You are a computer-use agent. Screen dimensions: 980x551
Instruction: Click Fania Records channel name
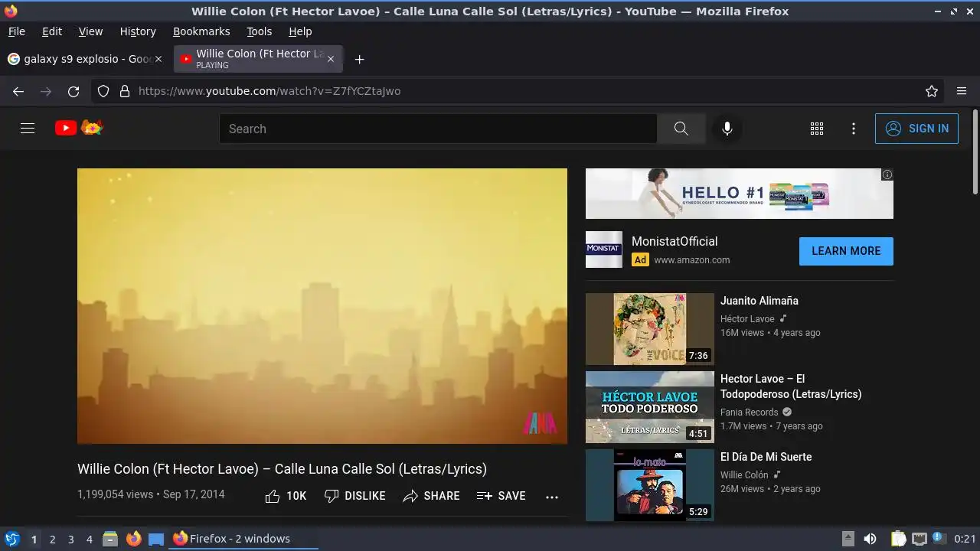(749, 412)
